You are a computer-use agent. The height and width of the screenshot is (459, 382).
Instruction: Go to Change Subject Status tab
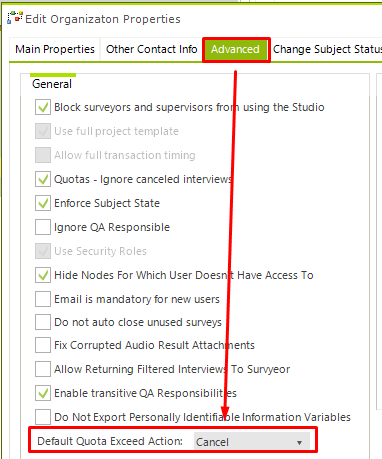click(x=327, y=49)
